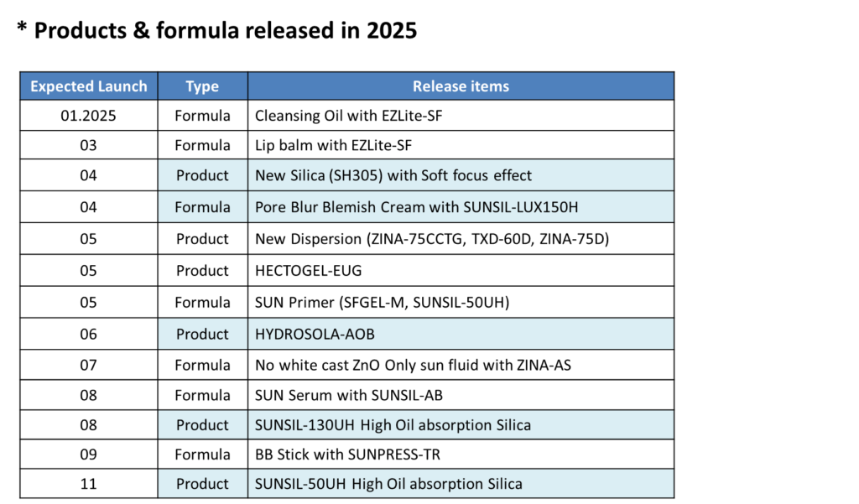Click the Release items column header
859x504 pixels.
461,86
